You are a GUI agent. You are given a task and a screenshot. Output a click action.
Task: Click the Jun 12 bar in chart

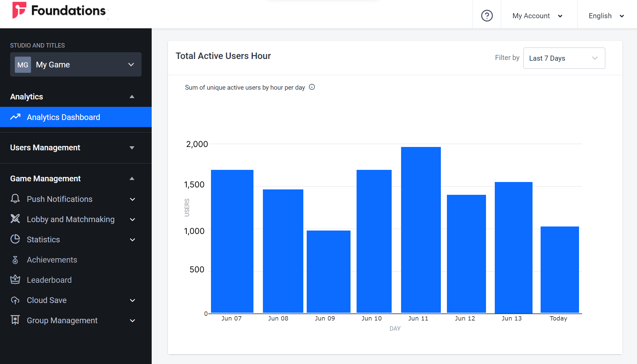click(466, 254)
